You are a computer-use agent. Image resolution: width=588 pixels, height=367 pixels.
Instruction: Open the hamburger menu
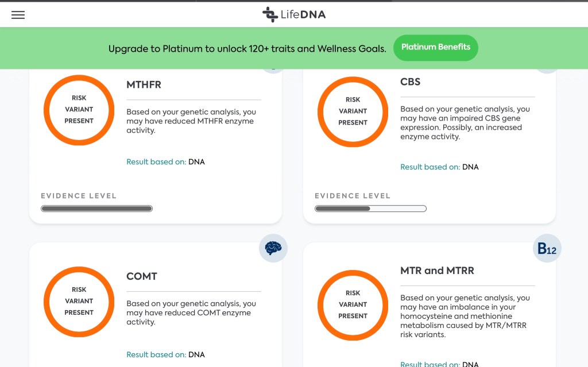tap(18, 15)
